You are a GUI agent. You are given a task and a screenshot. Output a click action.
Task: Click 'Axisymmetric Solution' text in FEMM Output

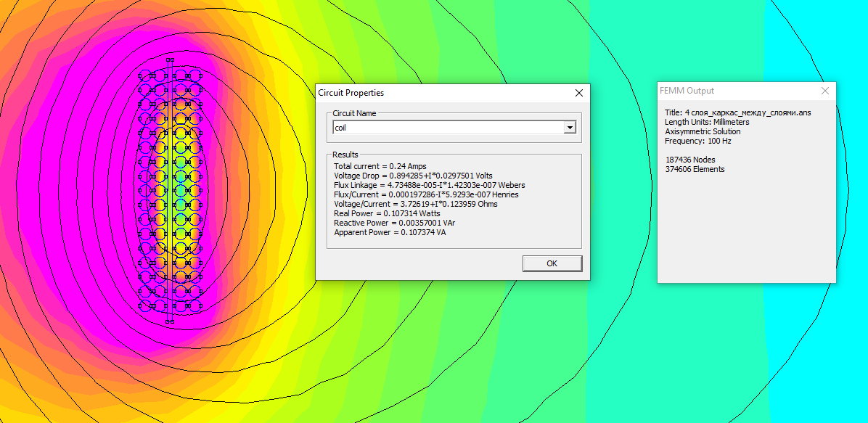pyautogui.click(x=703, y=131)
